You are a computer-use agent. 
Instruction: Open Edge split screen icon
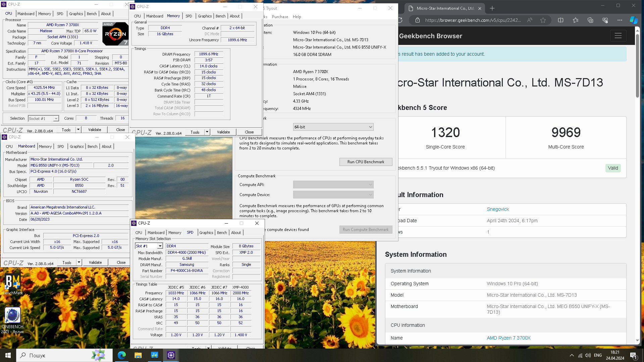tap(560, 20)
